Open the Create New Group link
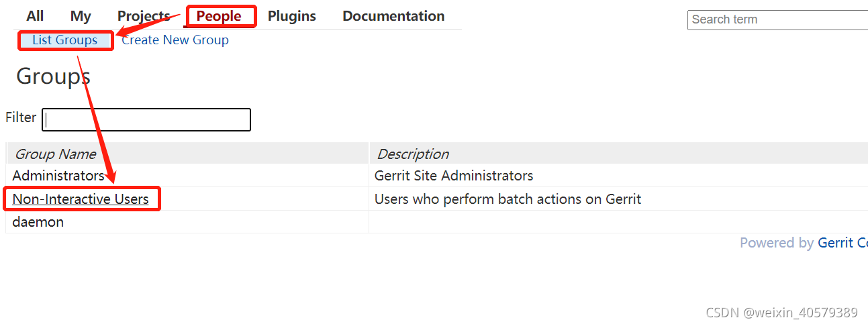This screenshot has width=868, height=326. point(175,40)
